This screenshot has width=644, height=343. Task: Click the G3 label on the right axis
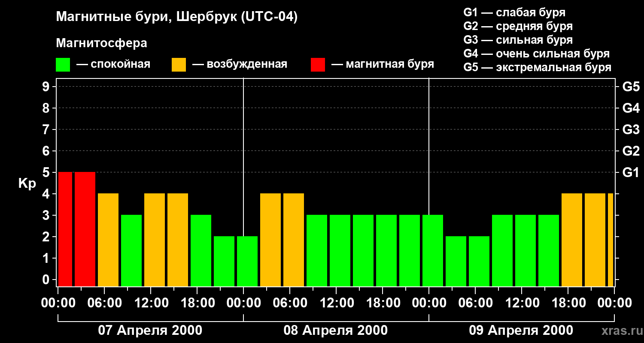pos(631,130)
